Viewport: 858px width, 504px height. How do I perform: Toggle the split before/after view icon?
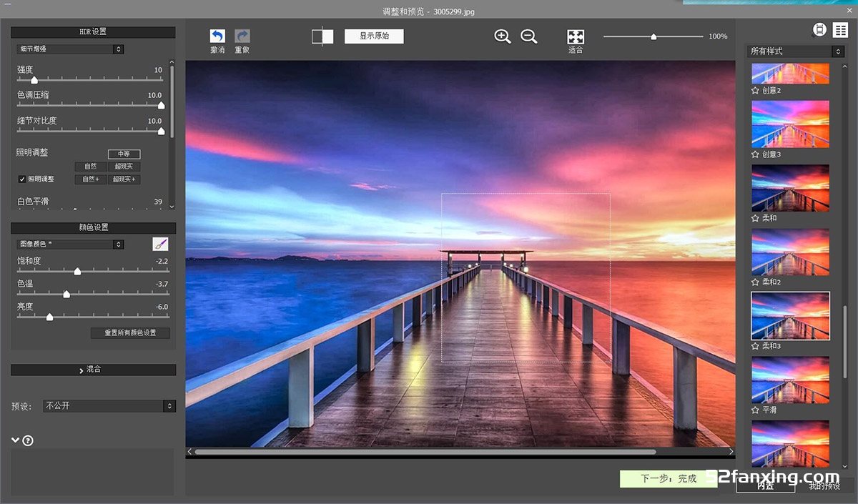pyautogui.click(x=322, y=36)
